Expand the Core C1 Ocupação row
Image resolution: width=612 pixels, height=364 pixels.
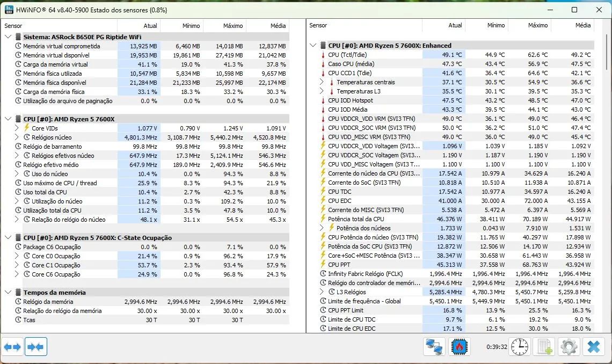point(17,265)
